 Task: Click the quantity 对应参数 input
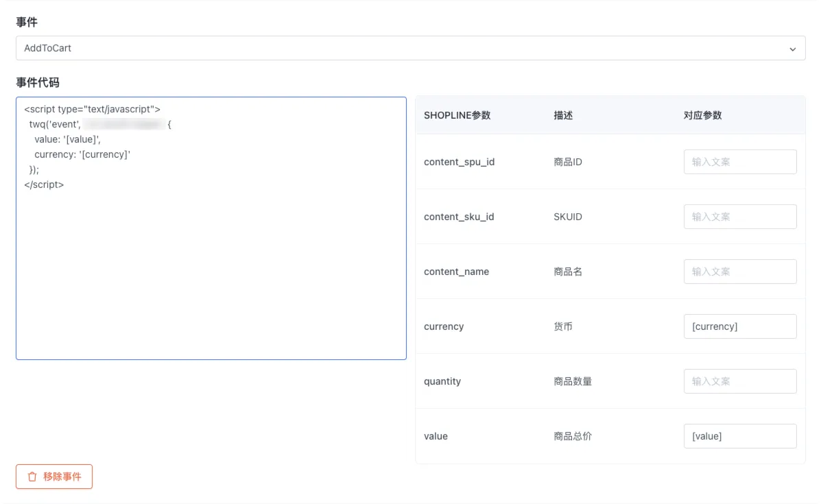point(739,381)
